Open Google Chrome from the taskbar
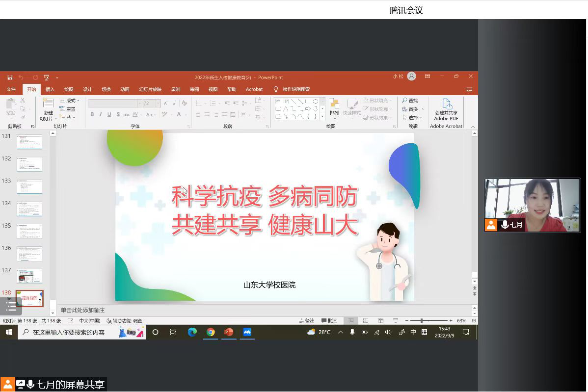The image size is (588, 392). (x=211, y=332)
